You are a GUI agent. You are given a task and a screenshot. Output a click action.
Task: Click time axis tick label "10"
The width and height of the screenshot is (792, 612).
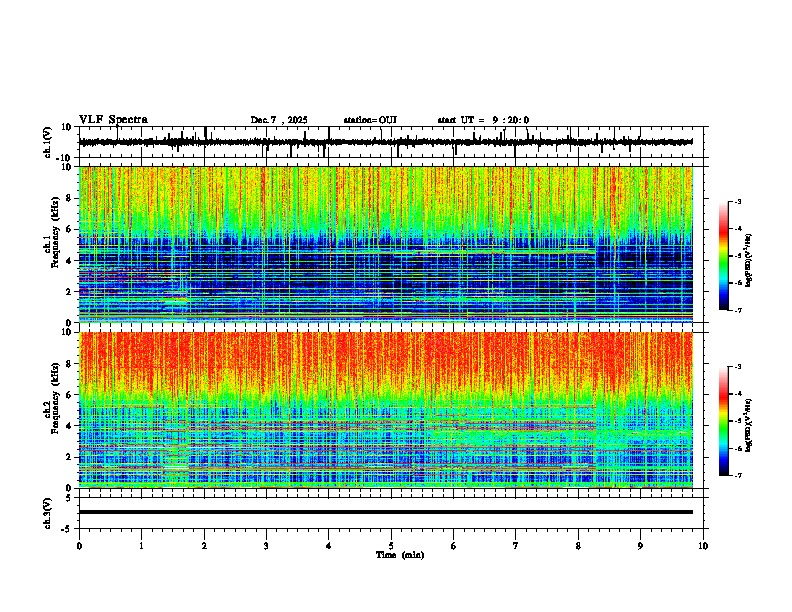tap(703, 546)
